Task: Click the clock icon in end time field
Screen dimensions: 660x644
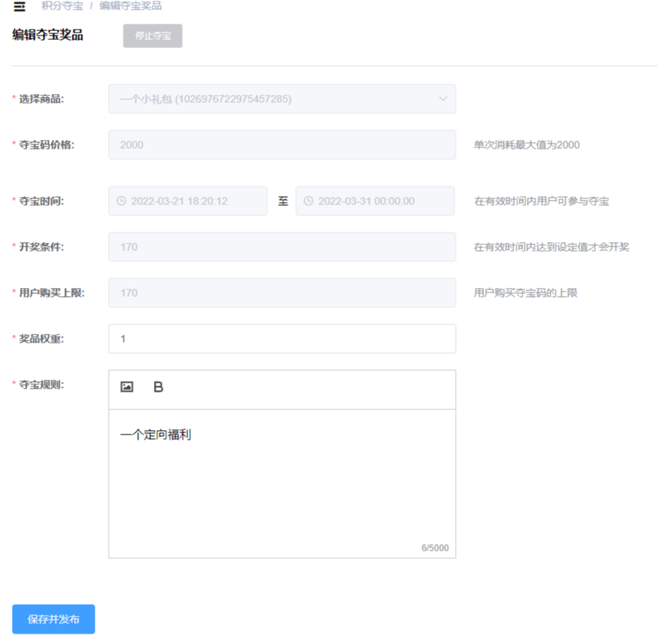Action: pyautogui.click(x=309, y=201)
